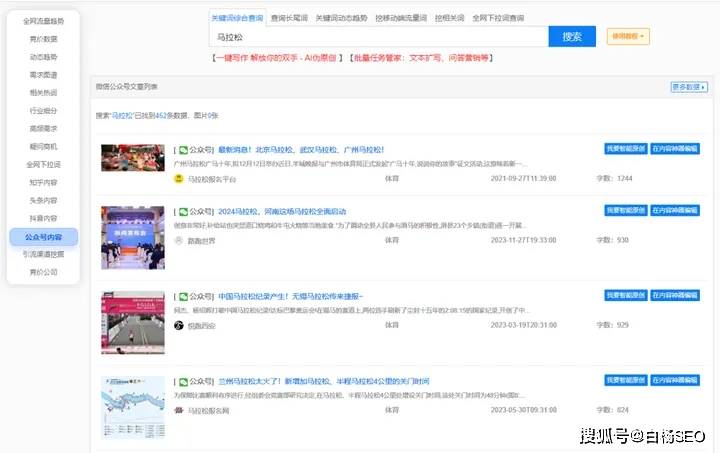Click 在内容神器编辑 for the 2024马拉松 article

675,210
